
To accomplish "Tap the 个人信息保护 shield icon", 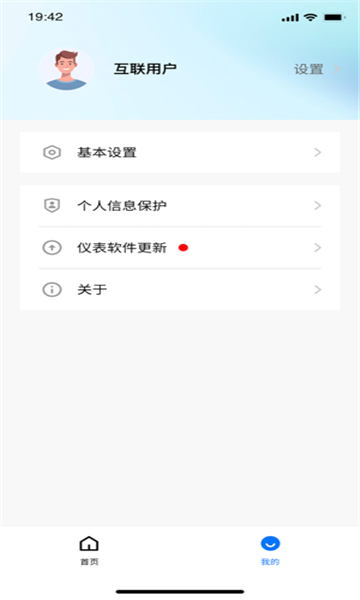I will pos(52,205).
